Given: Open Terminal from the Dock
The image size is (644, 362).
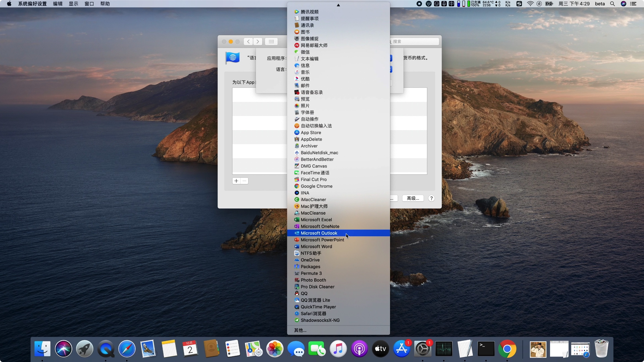Looking at the screenshot, I should tap(486, 349).
